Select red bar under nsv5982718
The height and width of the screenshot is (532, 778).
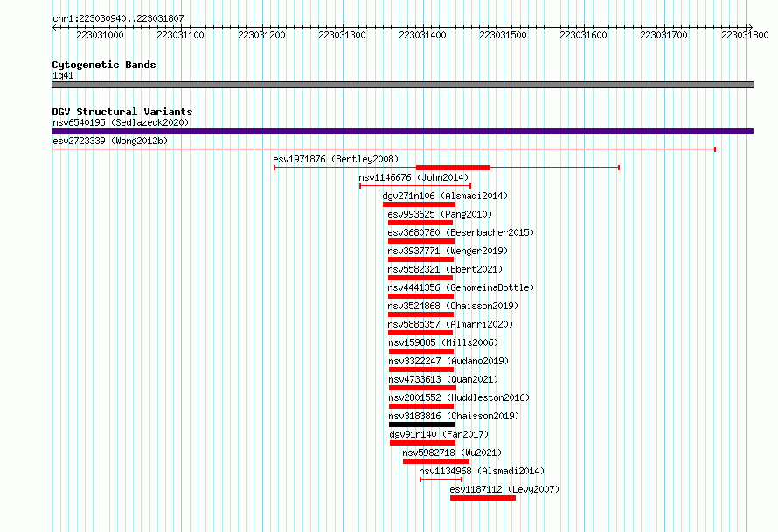pos(436,461)
